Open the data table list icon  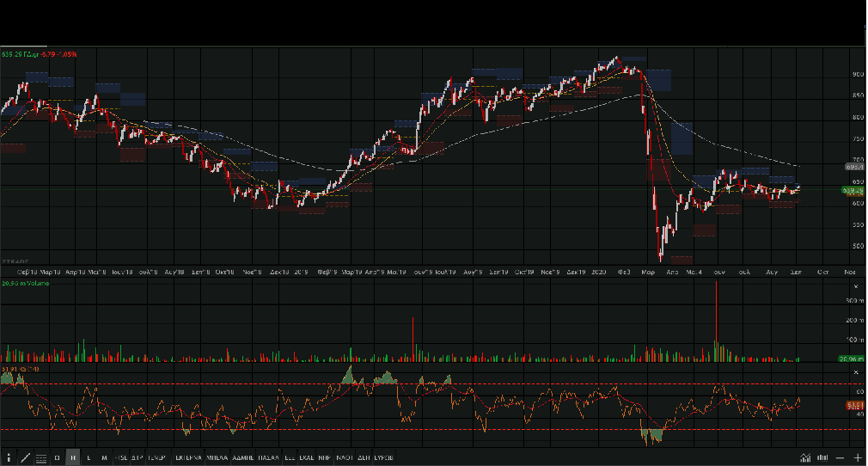tap(41, 457)
